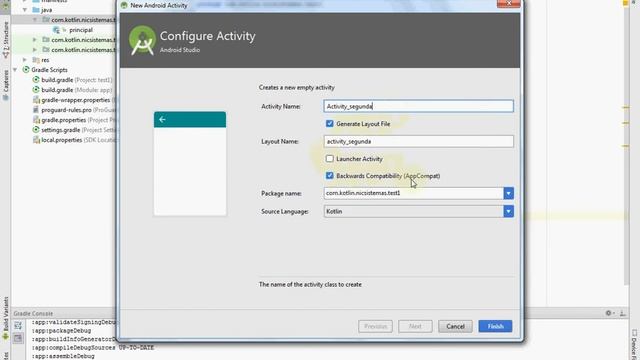Click the Gradle Console panel title
Screen dimensions: 640x360
(33, 313)
